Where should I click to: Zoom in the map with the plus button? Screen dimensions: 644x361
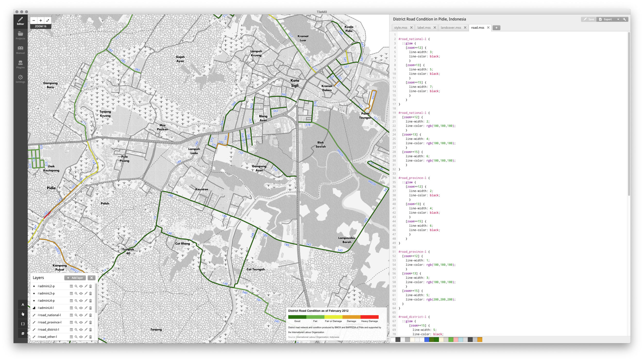(x=41, y=20)
